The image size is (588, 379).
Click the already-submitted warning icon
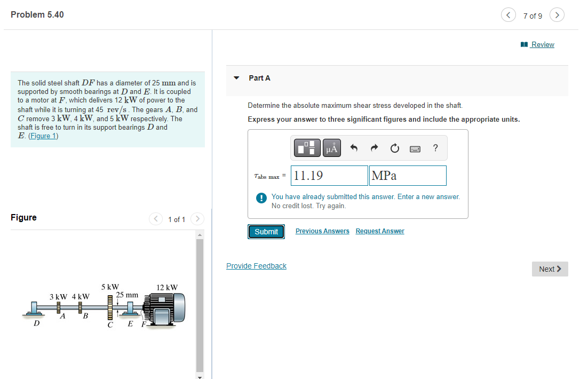click(261, 198)
